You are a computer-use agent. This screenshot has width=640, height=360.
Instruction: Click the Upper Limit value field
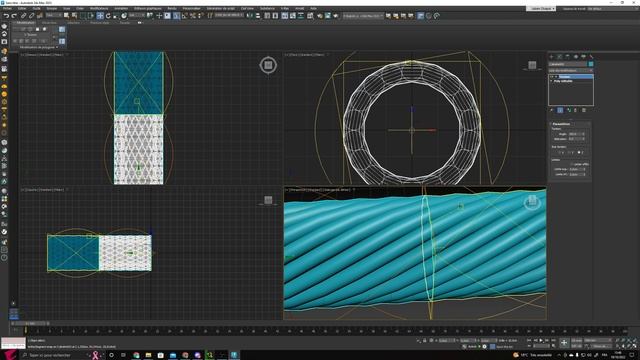576,169
